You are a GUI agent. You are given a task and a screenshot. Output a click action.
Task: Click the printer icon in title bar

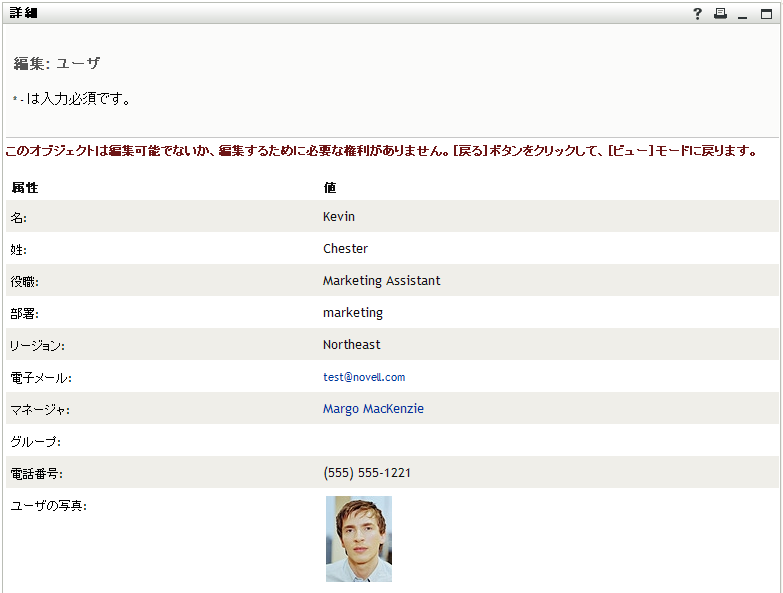tap(720, 13)
